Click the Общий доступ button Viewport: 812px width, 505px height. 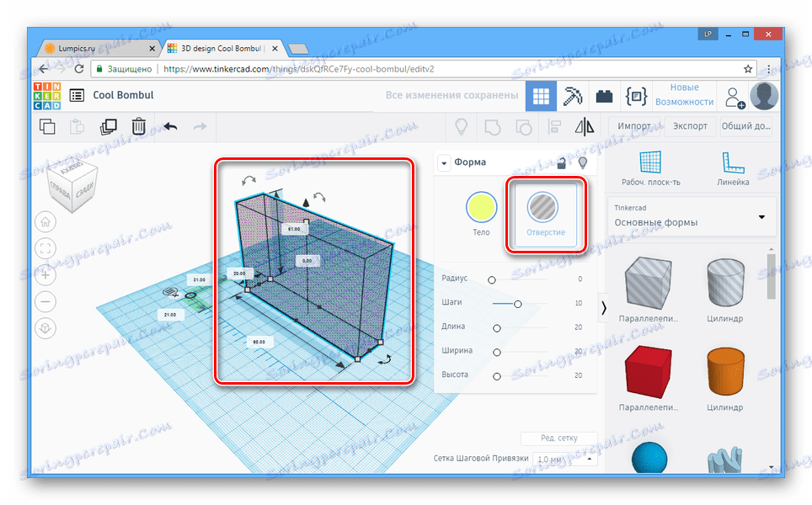pyautogui.click(x=745, y=126)
